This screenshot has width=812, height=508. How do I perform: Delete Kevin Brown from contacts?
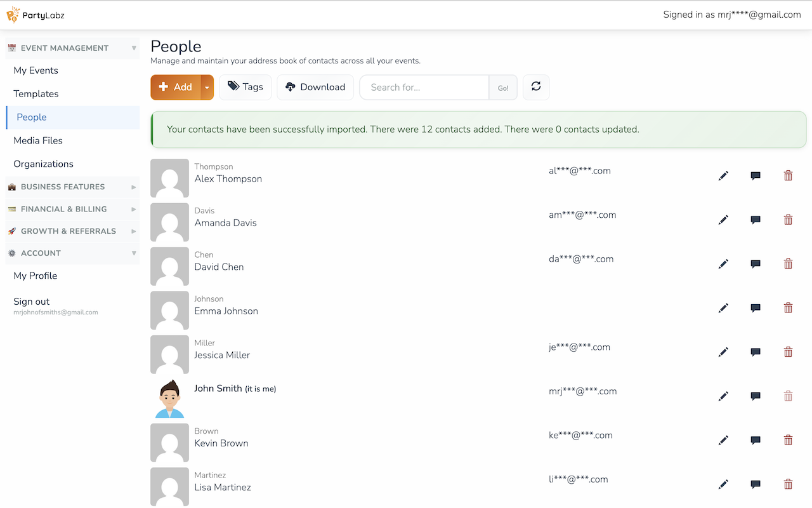click(x=788, y=440)
